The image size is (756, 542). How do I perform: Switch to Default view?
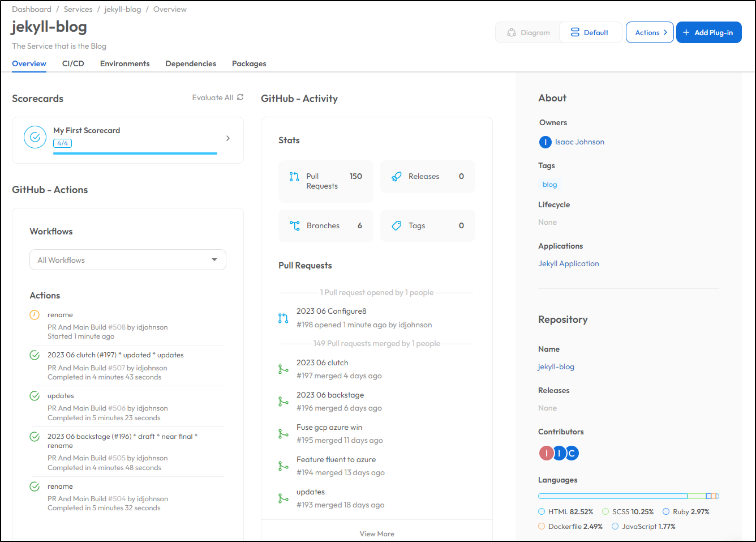pyautogui.click(x=590, y=33)
